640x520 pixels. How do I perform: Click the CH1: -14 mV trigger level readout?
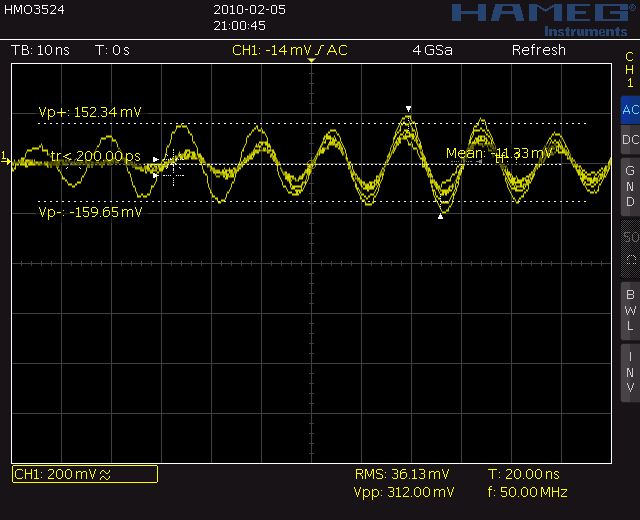click(x=271, y=50)
